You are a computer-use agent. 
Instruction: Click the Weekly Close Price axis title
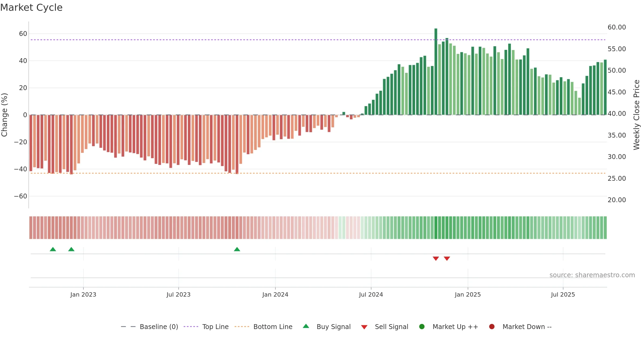[636, 115]
